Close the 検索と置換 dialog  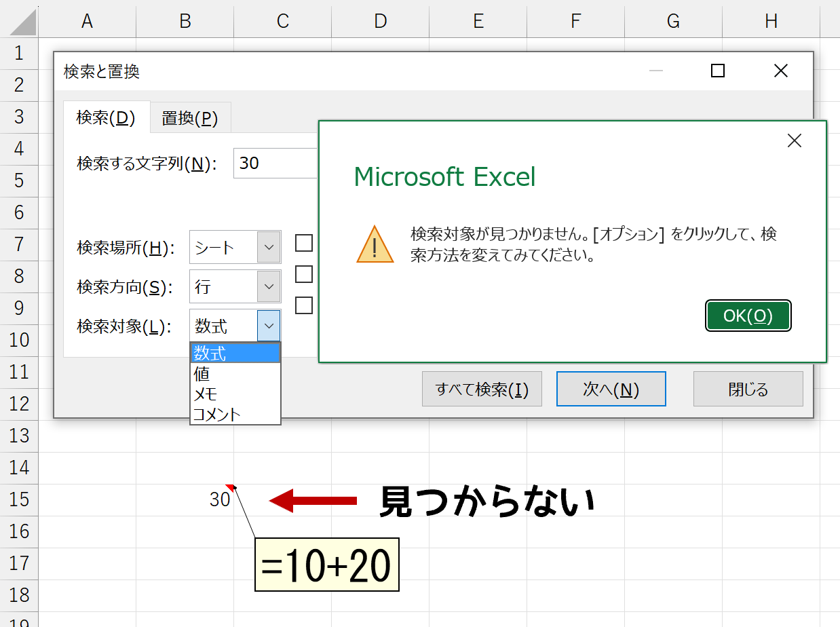click(x=780, y=71)
